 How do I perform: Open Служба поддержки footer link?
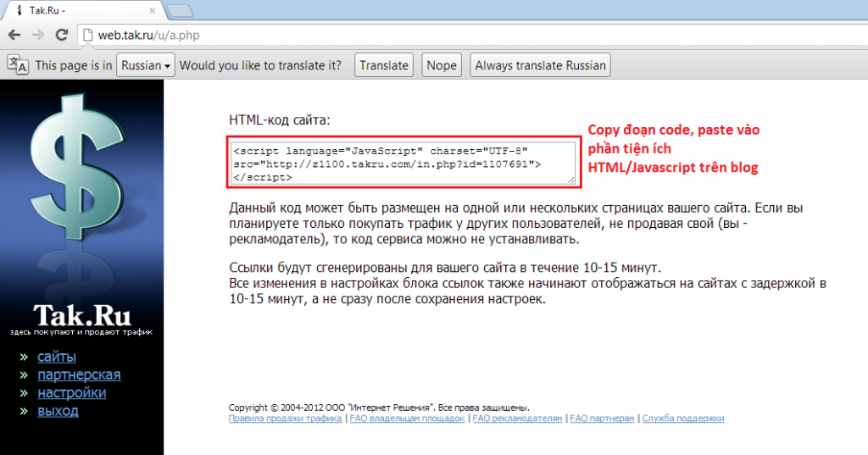[683, 419]
